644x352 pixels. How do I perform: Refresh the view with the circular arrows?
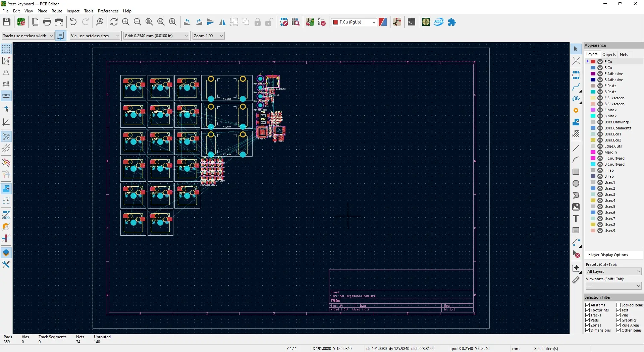pos(114,22)
